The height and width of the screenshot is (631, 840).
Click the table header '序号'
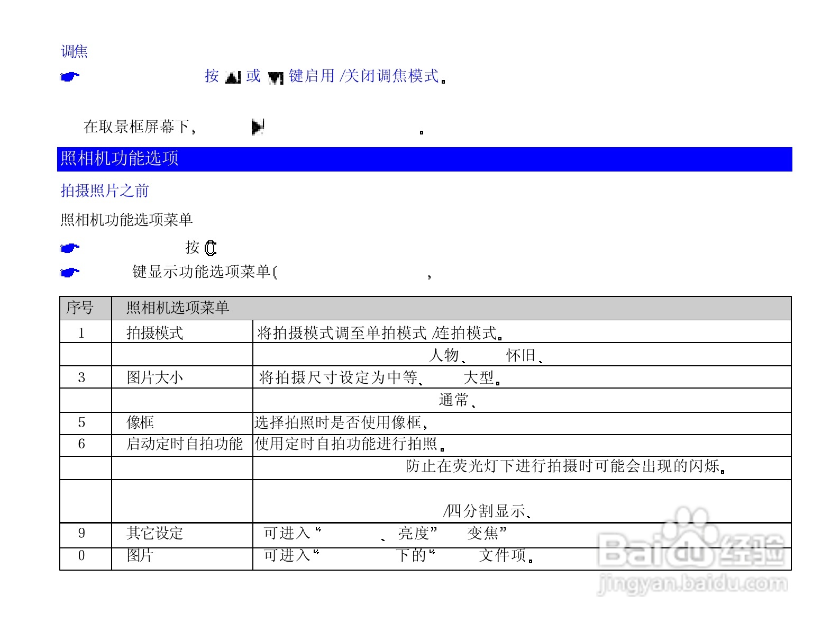coord(80,308)
